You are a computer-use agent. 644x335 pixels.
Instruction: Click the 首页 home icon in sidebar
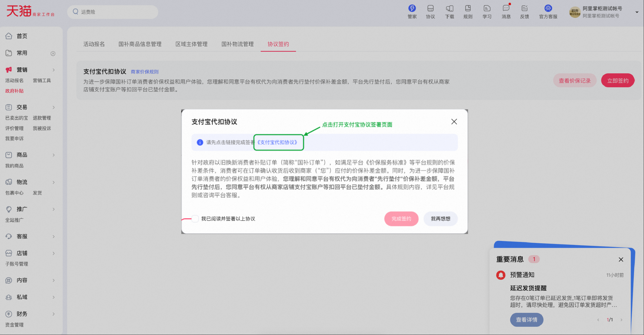(9, 36)
